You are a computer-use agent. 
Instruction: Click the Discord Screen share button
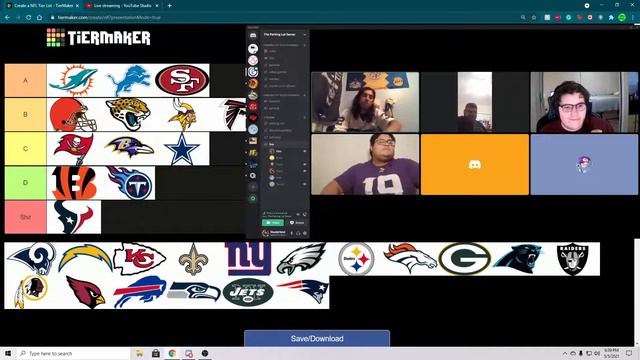tap(297, 222)
